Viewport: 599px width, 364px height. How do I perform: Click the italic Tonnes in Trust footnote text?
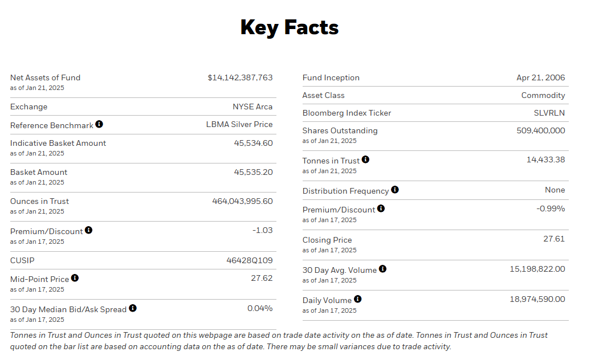279,341
